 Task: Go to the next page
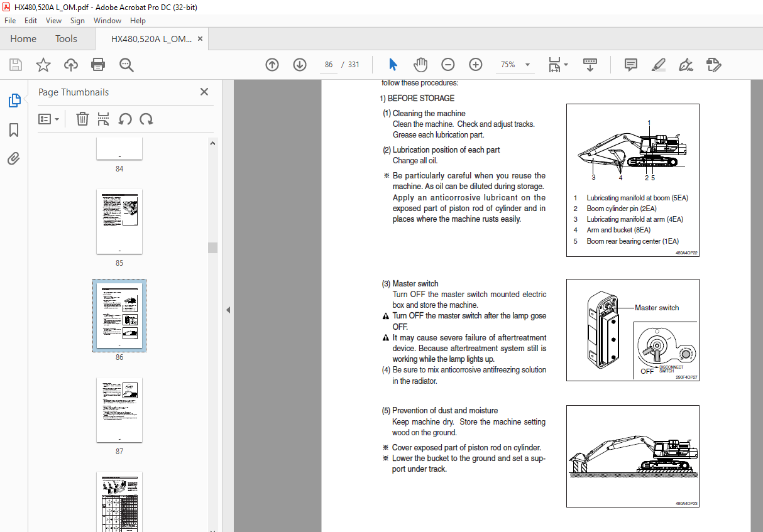tap(299, 65)
